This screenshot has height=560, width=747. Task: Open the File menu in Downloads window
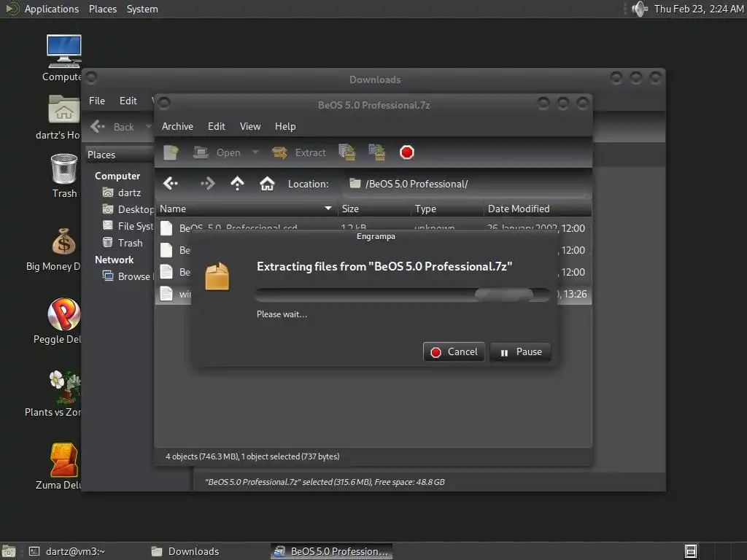97,101
